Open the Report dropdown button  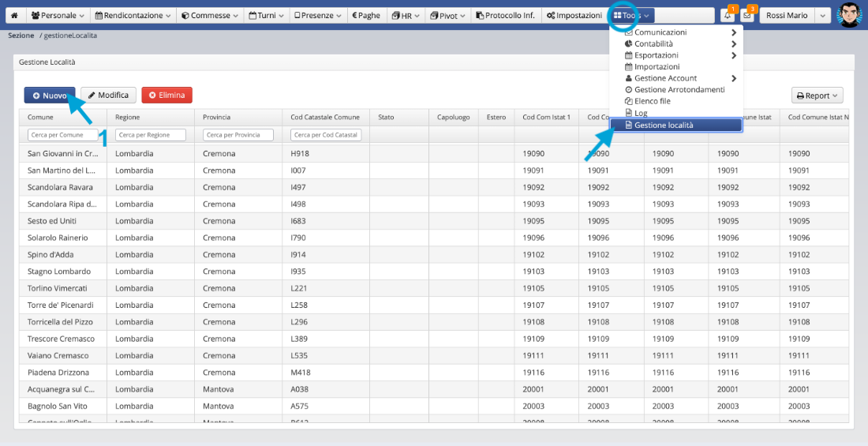point(817,96)
